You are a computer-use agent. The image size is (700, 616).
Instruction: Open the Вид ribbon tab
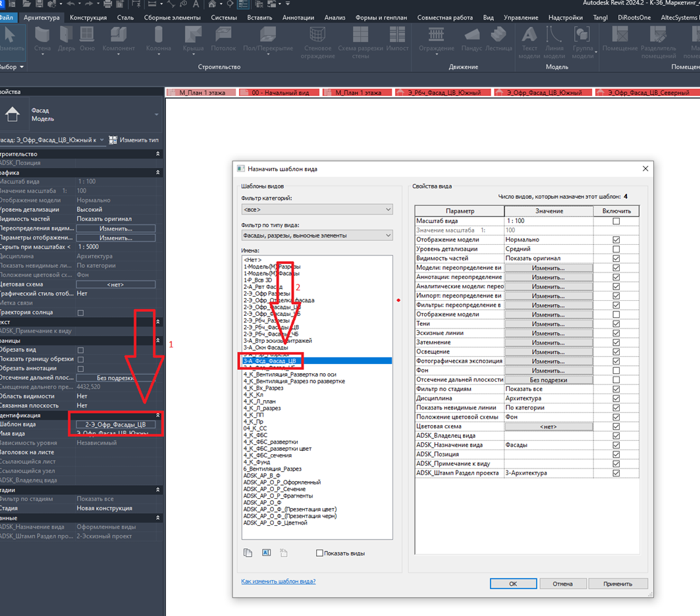click(489, 17)
